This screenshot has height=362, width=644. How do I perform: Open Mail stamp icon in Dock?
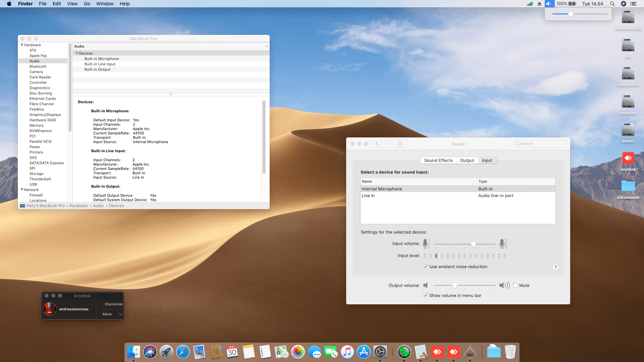tap(199, 352)
